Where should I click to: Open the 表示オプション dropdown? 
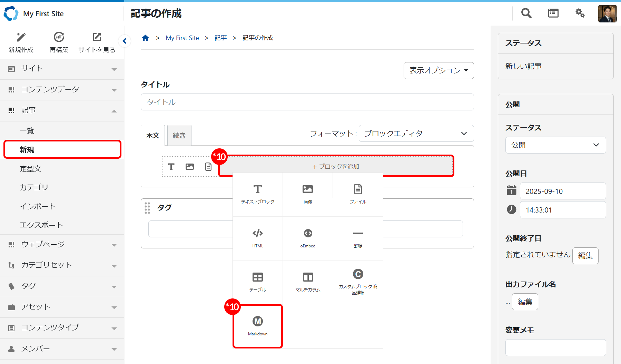(438, 70)
